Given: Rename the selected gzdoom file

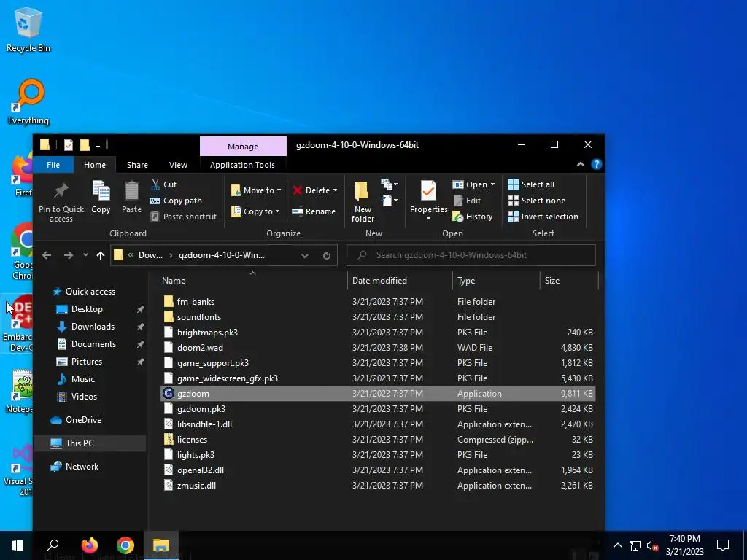Looking at the screenshot, I should 314,211.
